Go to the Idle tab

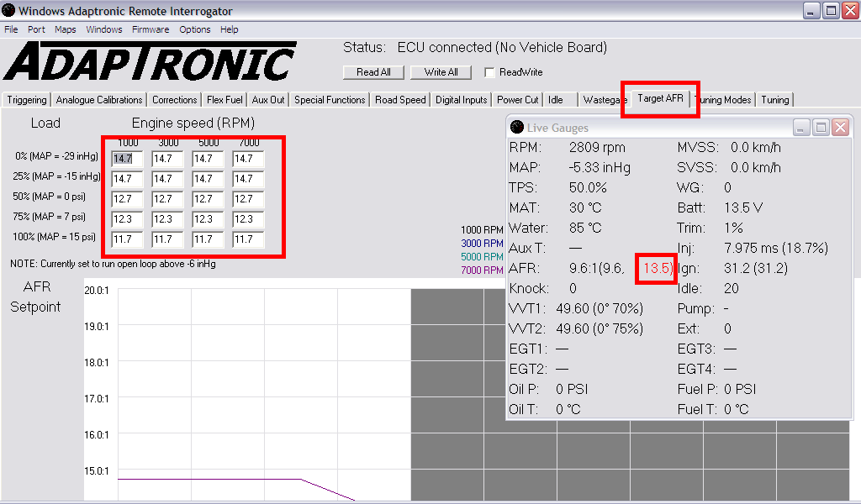click(x=556, y=100)
